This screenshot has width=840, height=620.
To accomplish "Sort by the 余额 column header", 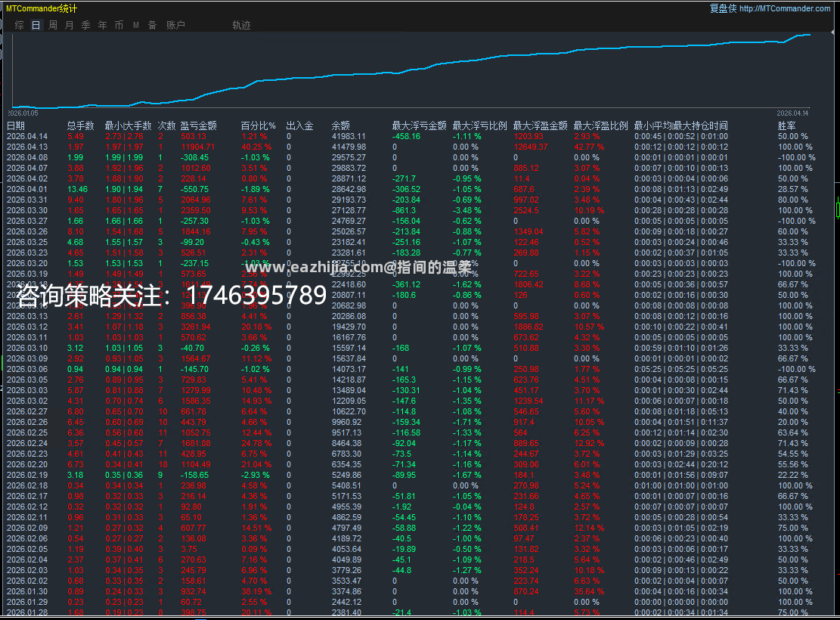I will coord(341,126).
